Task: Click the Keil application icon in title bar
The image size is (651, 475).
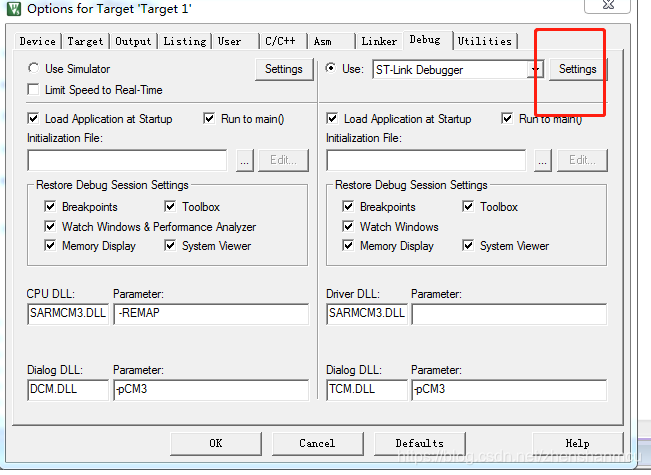Action: pyautogui.click(x=14, y=9)
